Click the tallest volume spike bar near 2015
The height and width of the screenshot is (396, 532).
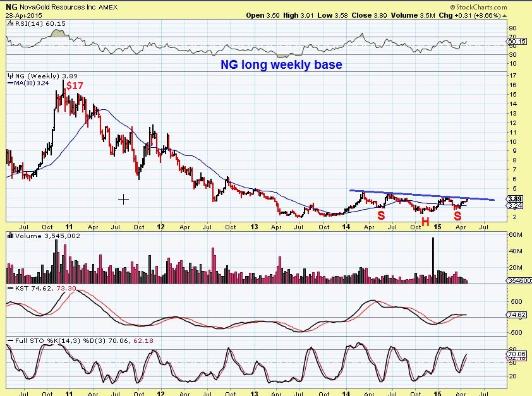coord(433,260)
